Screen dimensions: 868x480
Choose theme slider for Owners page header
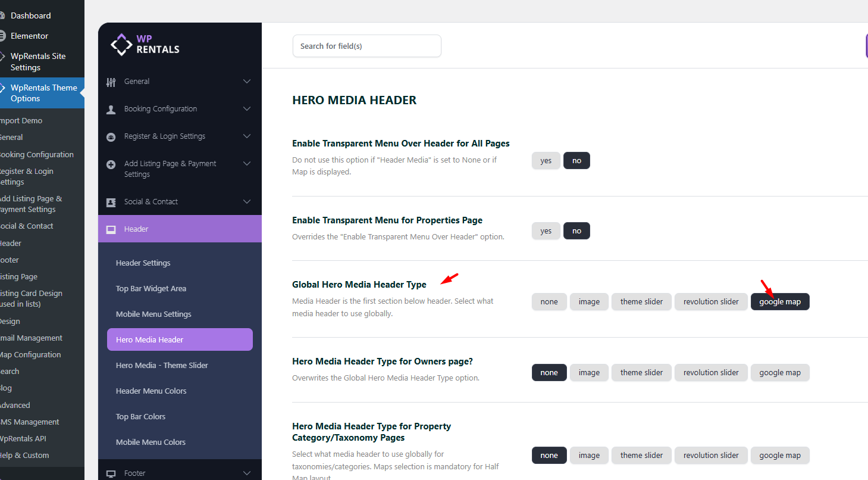pyautogui.click(x=641, y=373)
